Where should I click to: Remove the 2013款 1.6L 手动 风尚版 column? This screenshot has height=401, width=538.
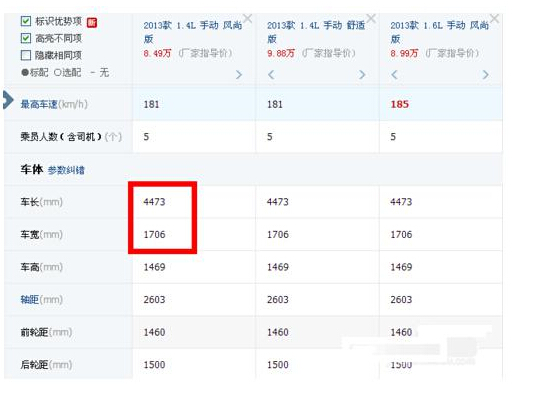(x=494, y=18)
